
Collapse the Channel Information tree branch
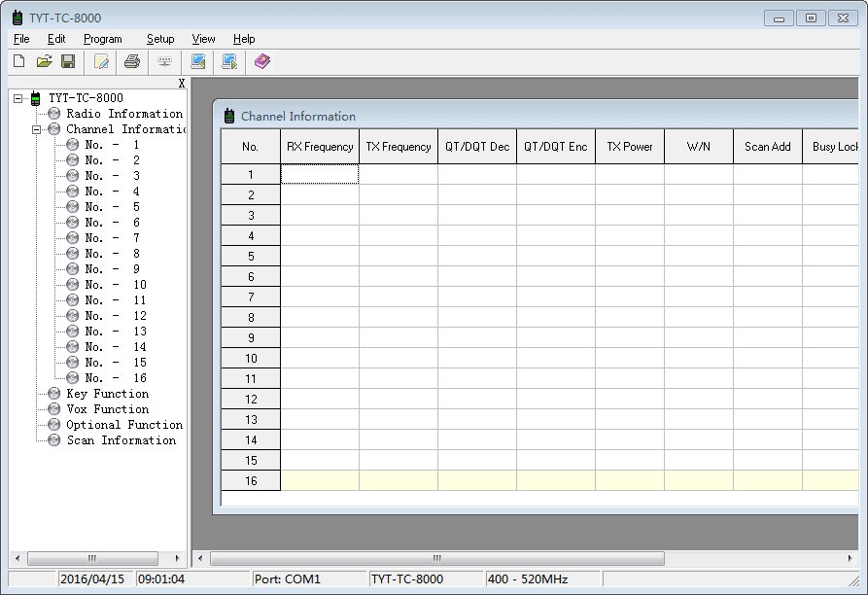36,129
